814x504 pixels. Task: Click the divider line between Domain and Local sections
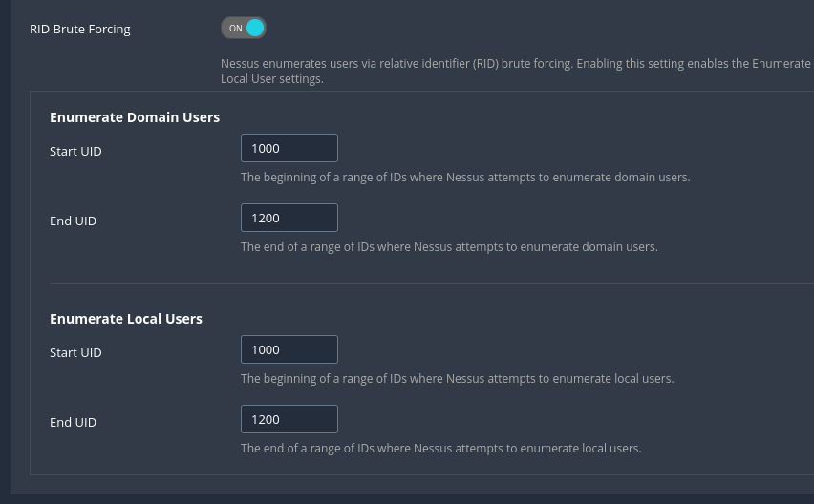[x=430, y=283]
